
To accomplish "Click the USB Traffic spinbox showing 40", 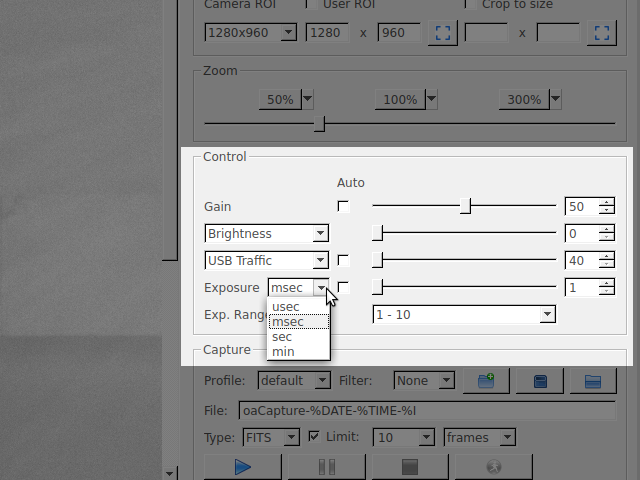I will pyautogui.click(x=589, y=260).
